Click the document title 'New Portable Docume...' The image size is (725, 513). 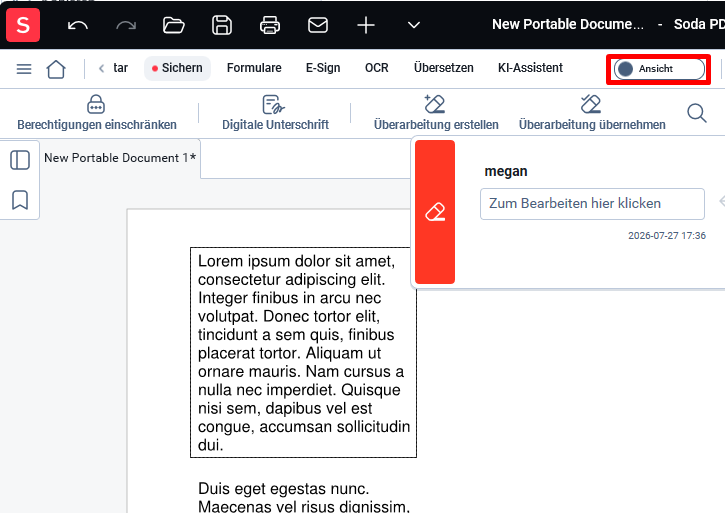coord(568,24)
